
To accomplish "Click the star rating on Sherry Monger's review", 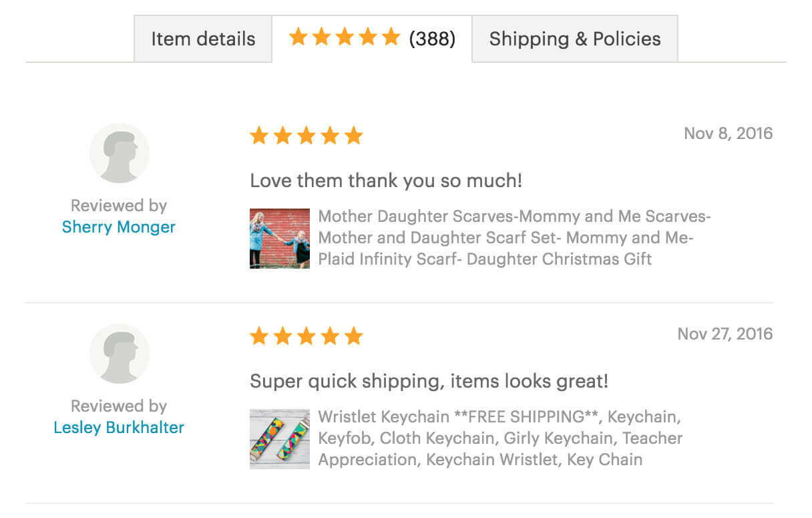I will click(x=307, y=136).
